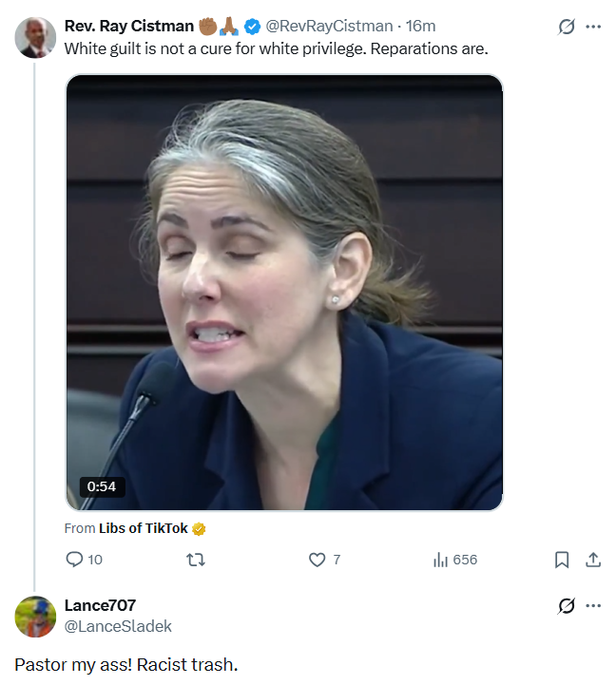Reply to Rev. Ray Cistman's post
616x685 pixels.
tap(75, 560)
